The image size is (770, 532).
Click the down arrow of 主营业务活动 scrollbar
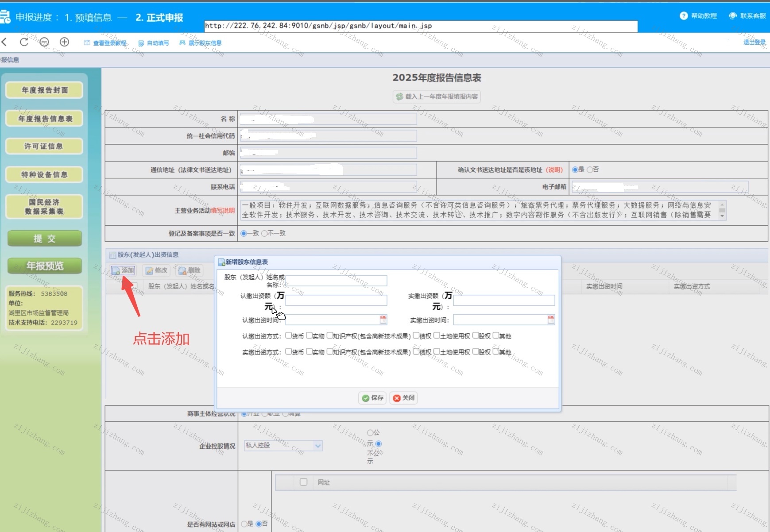pyautogui.click(x=722, y=216)
